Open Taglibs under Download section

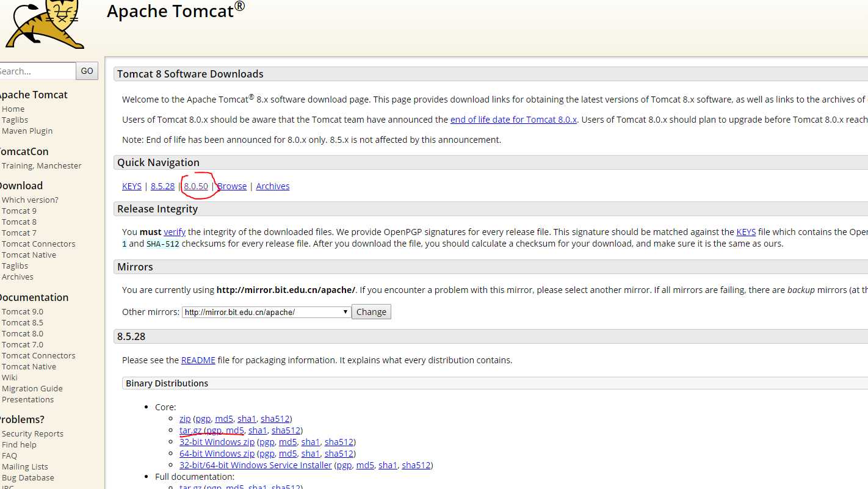point(15,266)
